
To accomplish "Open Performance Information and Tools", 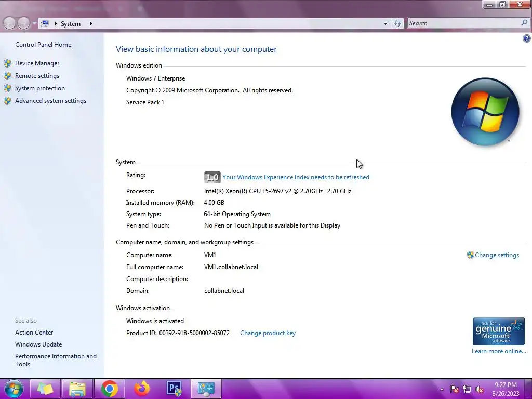I will (x=56, y=360).
